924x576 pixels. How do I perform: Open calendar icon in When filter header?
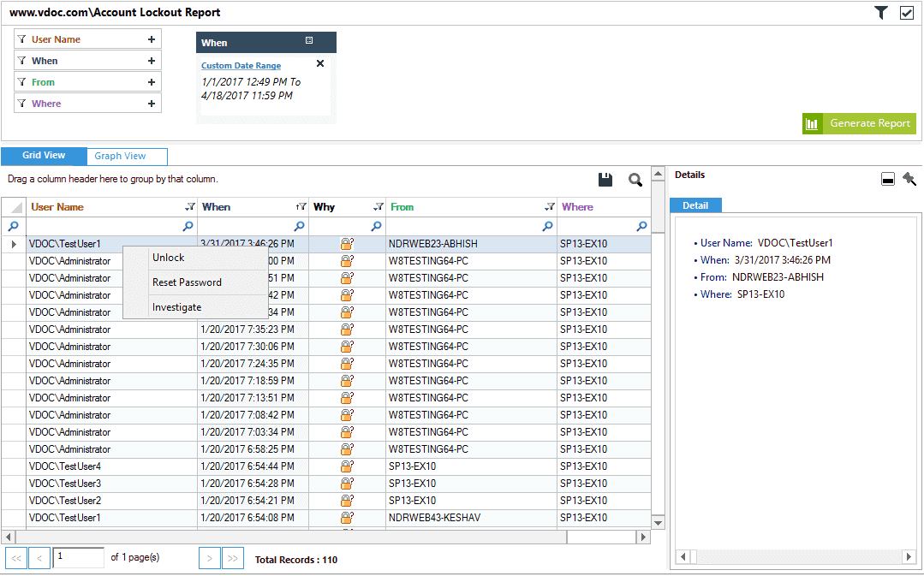(x=309, y=40)
